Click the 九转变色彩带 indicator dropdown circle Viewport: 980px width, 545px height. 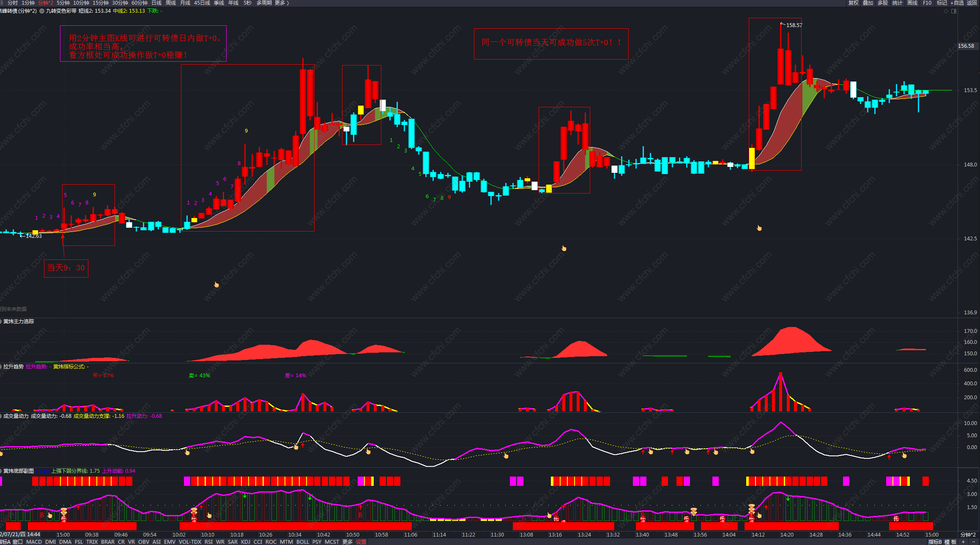tap(42, 11)
